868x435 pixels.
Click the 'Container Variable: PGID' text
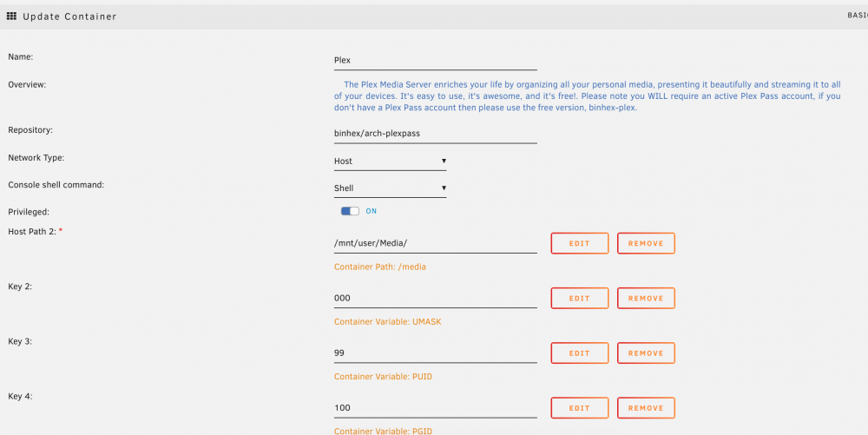(x=383, y=431)
